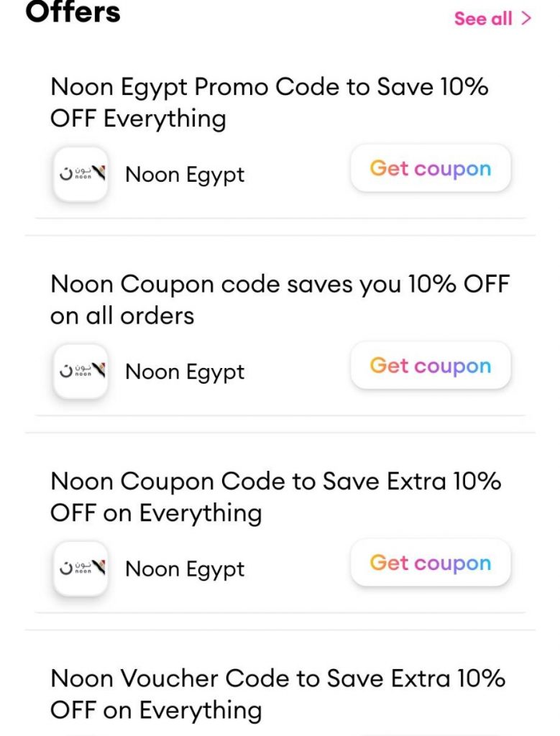Click Noon logo under Extra 10% Coupon Code offer
Viewport: 560px width, 736px height.
click(81, 569)
